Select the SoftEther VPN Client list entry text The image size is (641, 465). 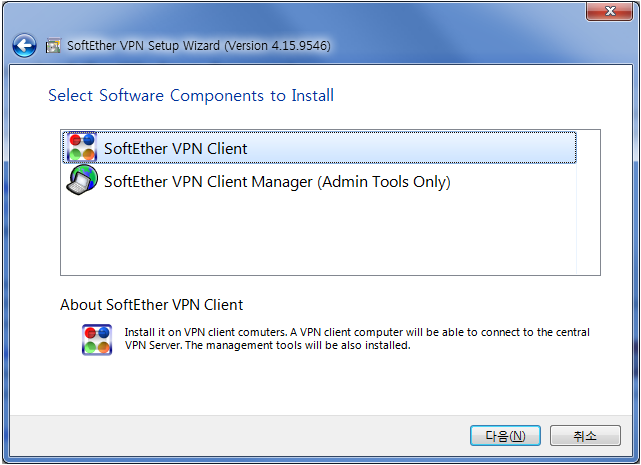pyautogui.click(x=175, y=148)
